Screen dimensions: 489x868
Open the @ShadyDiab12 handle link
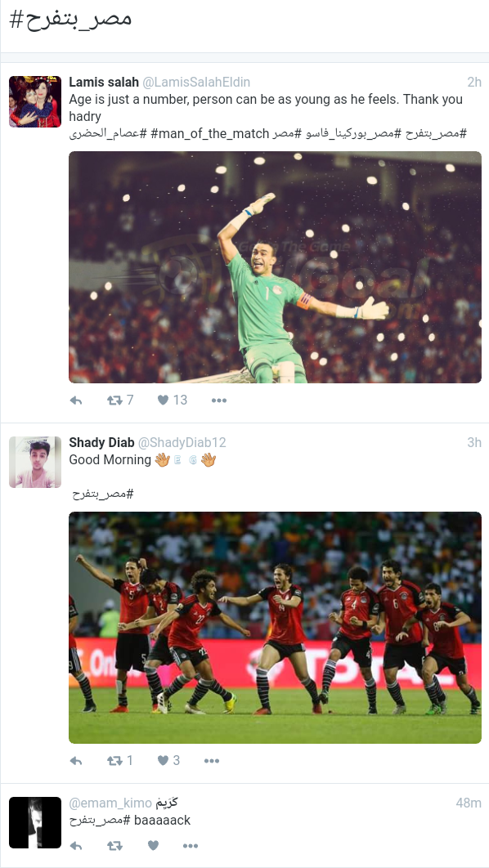tap(182, 442)
